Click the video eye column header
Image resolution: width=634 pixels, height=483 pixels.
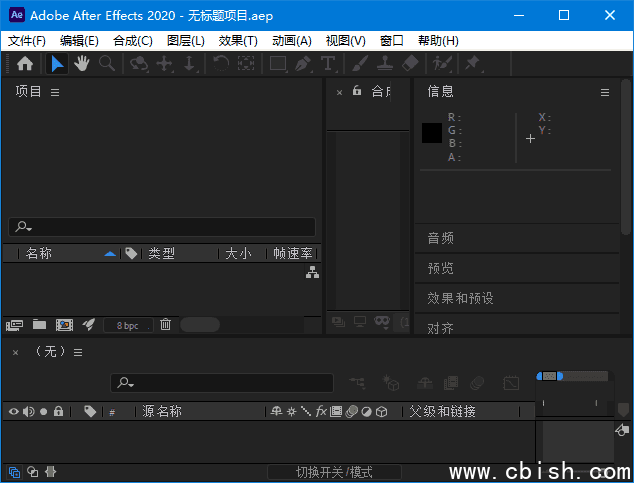tap(14, 411)
